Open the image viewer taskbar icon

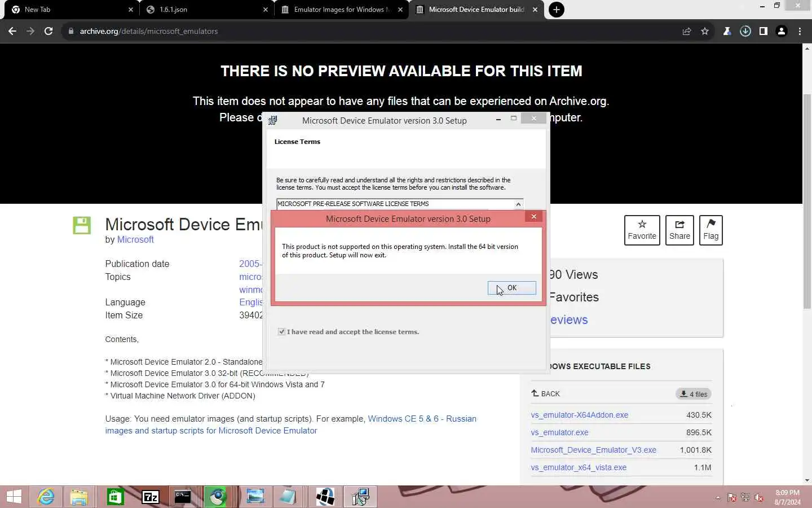(x=255, y=497)
